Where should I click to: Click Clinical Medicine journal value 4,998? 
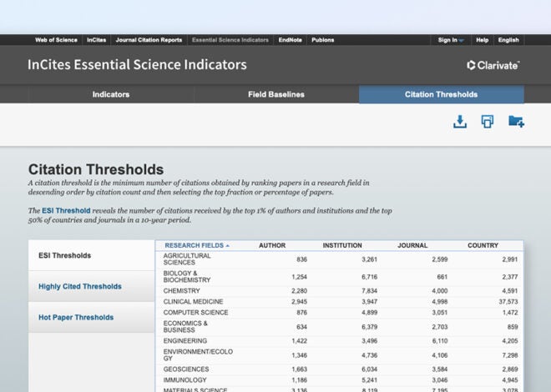pos(440,302)
